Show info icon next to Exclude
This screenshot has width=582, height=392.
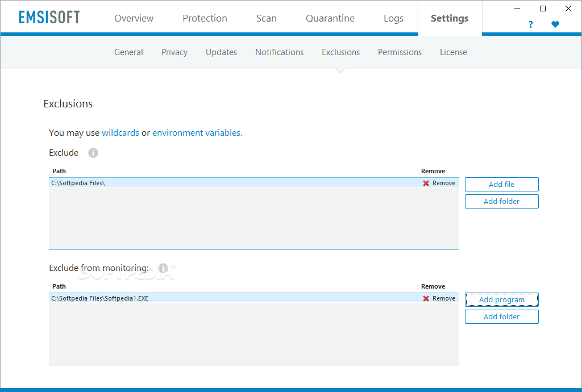click(x=93, y=153)
